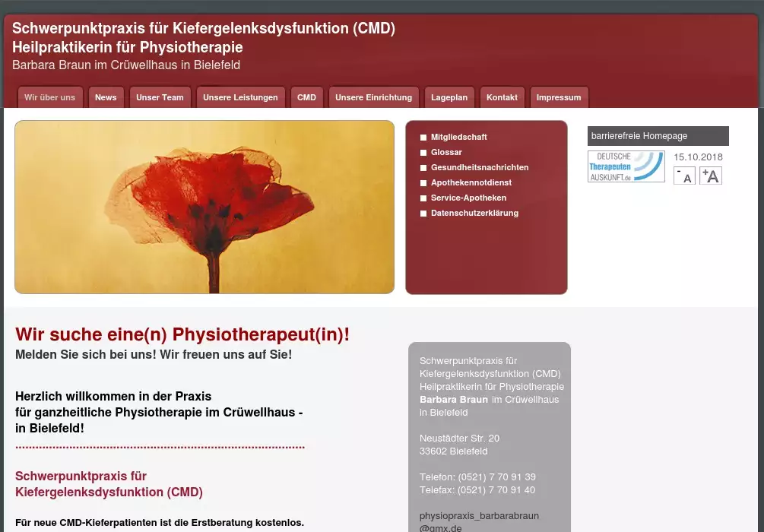Switch to the News tab
The height and width of the screenshot is (532, 764).
[106, 97]
